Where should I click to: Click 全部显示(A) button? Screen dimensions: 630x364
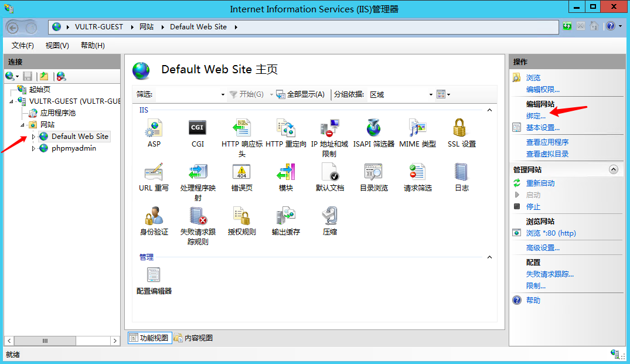301,94
